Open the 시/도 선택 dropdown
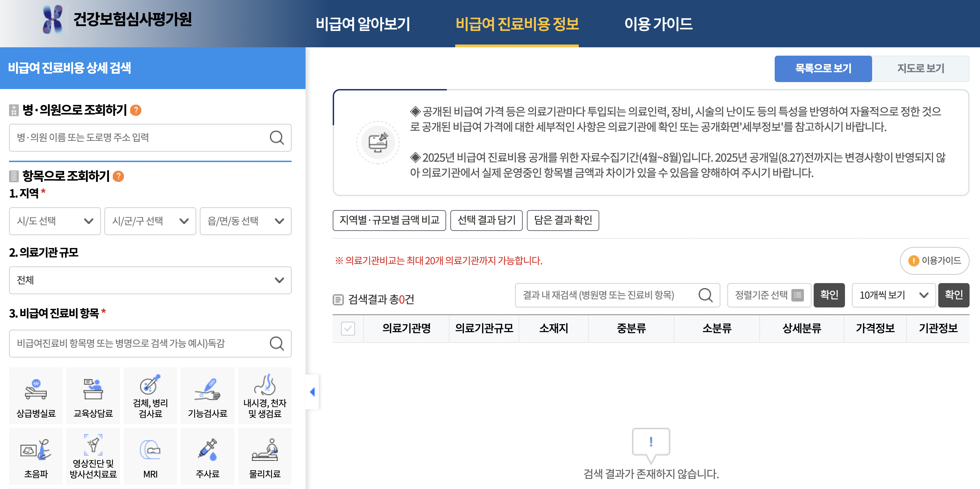This screenshot has height=489, width=980. click(54, 221)
